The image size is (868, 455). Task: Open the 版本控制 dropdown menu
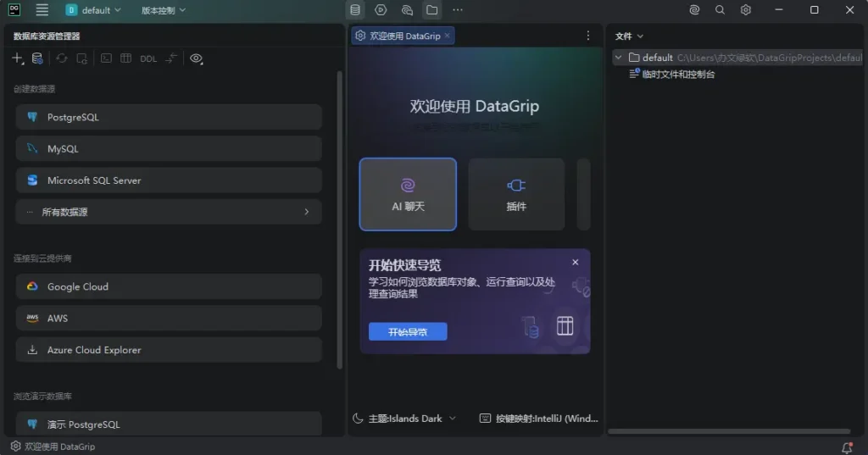164,10
